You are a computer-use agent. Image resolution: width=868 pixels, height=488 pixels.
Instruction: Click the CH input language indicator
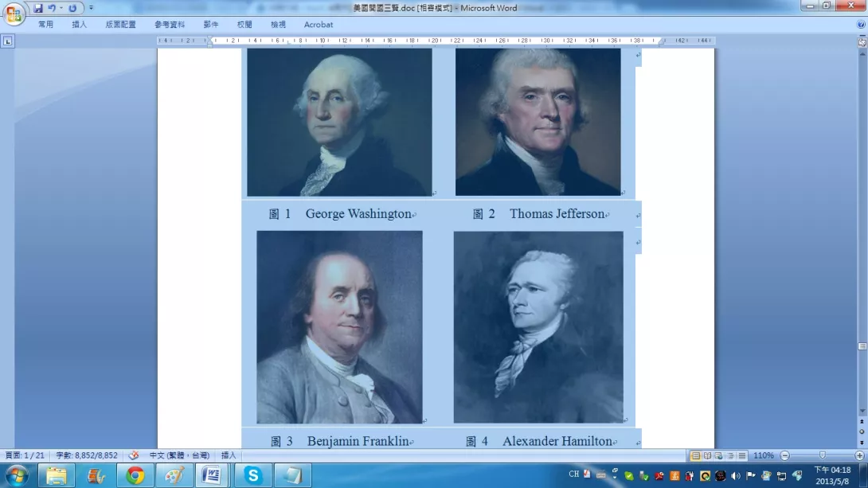[574, 474]
